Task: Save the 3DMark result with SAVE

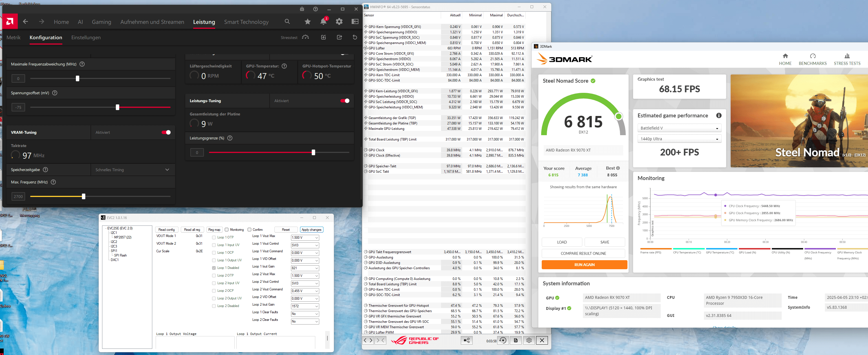Action: click(x=605, y=242)
